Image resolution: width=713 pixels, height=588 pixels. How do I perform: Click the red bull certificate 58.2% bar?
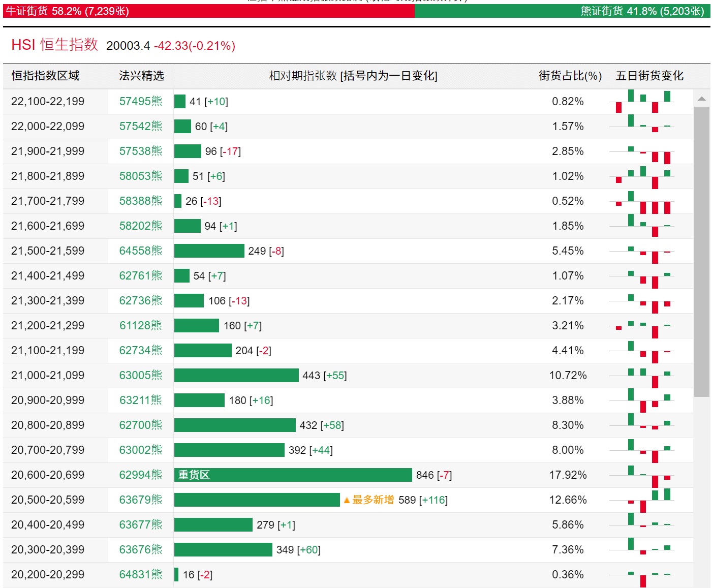[209, 11]
